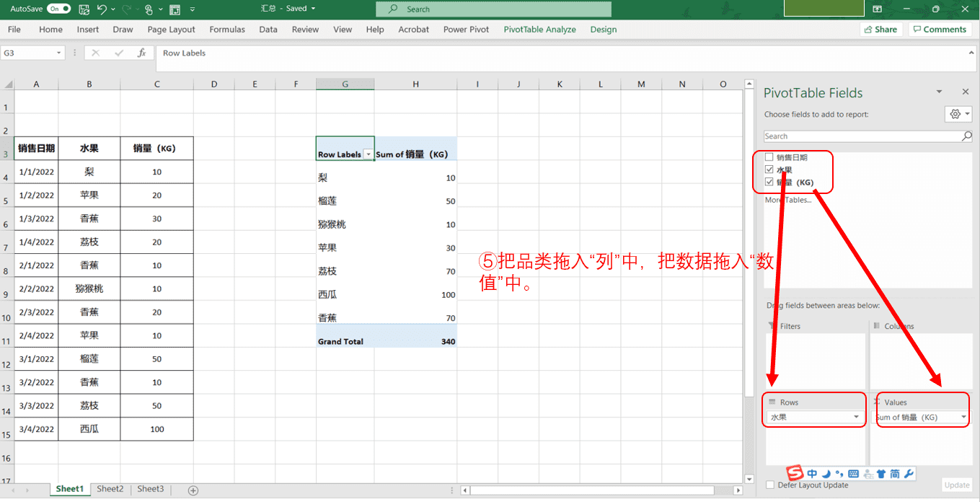Close the PivotTable Fields pane
Screen dimensions: 980x502
(966, 92)
